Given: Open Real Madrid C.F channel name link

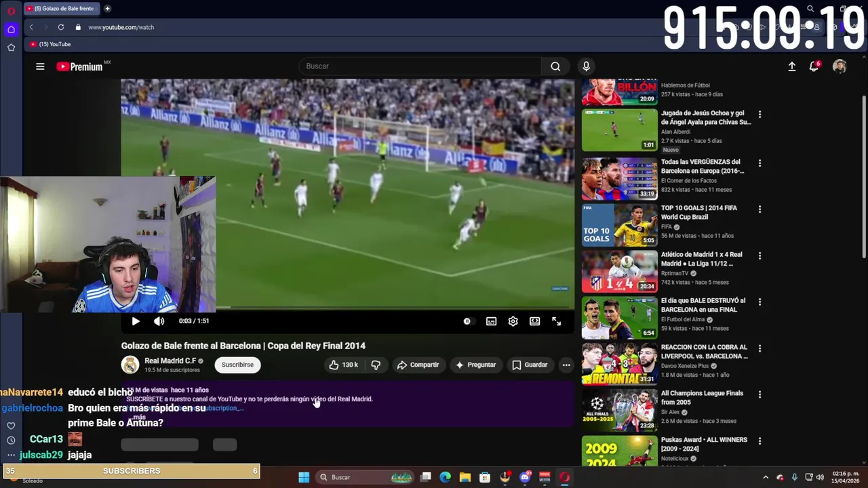Looking at the screenshot, I should pos(170,361).
